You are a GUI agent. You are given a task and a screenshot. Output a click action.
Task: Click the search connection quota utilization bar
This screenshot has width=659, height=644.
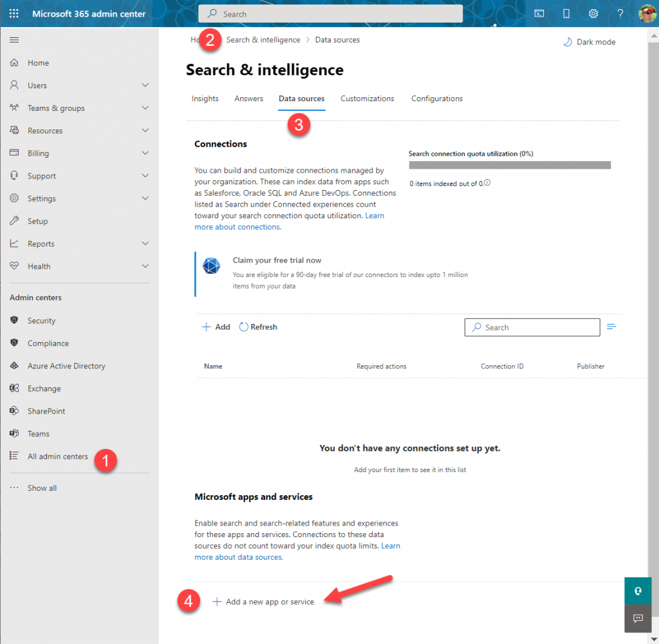coord(510,166)
